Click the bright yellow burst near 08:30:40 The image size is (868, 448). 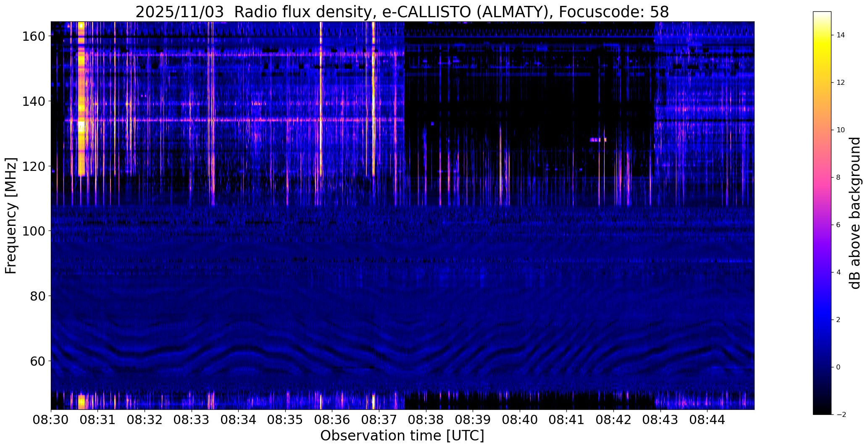pos(82,99)
